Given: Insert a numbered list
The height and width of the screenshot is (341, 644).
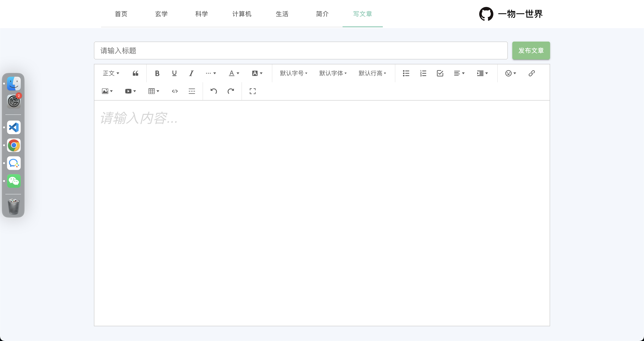Looking at the screenshot, I should tap(423, 73).
